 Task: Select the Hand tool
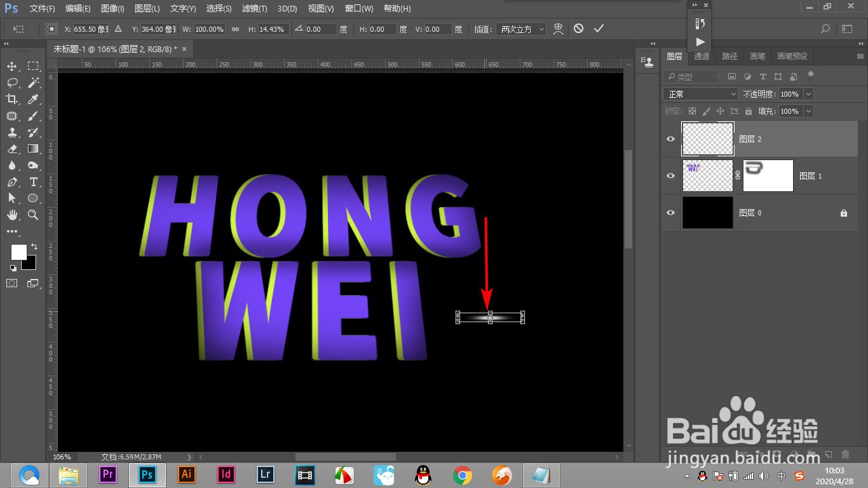pyautogui.click(x=11, y=215)
